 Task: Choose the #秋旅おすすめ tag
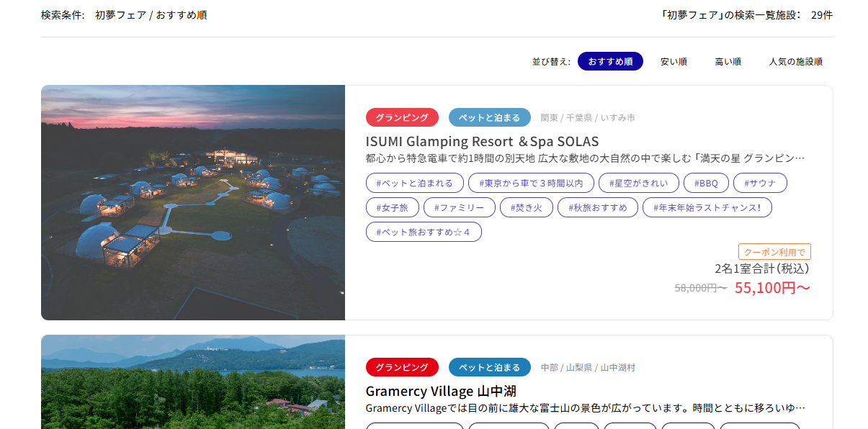597,207
